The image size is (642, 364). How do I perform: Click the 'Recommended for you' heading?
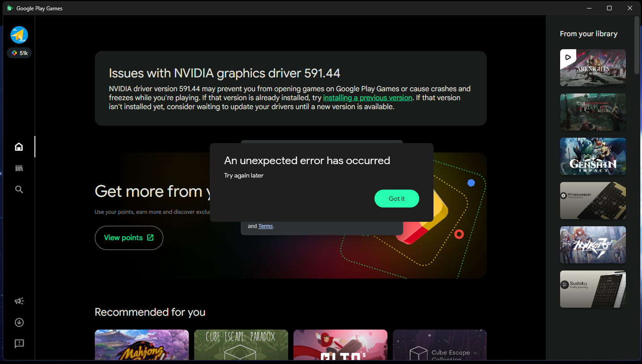click(150, 312)
